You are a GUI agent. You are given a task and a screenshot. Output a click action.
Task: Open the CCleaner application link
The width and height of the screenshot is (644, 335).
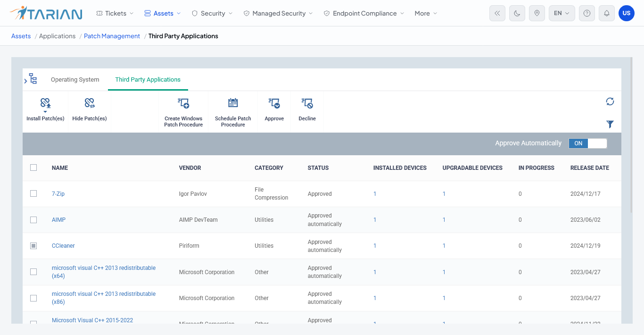pyautogui.click(x=63, y=246)
